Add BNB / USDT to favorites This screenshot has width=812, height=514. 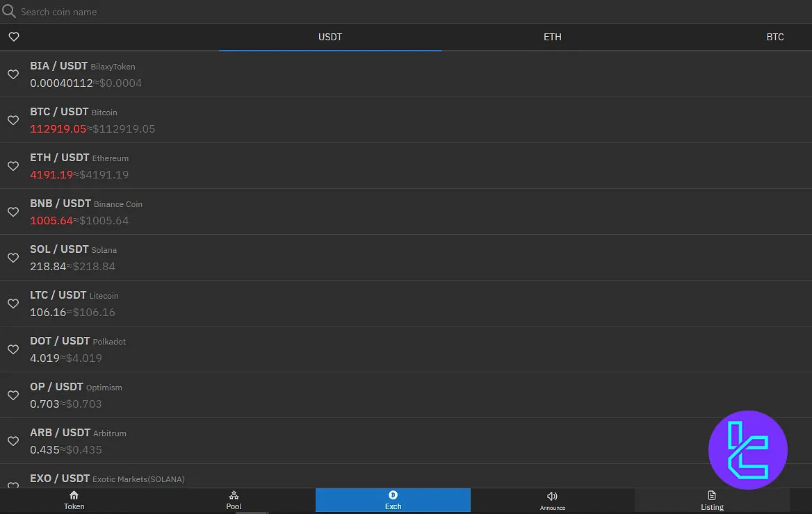(x=13, y=212)
